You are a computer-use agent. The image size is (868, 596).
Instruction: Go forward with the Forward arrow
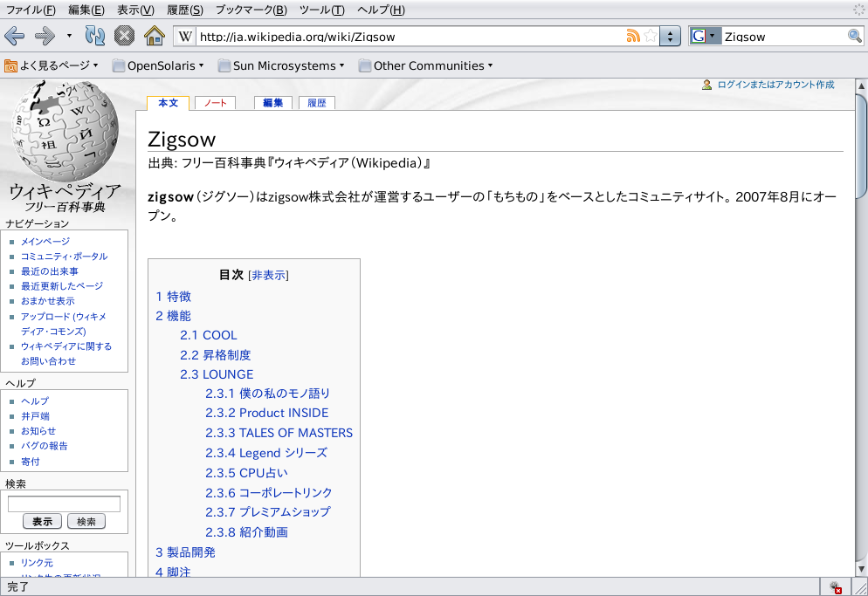[x=45, y=37]
